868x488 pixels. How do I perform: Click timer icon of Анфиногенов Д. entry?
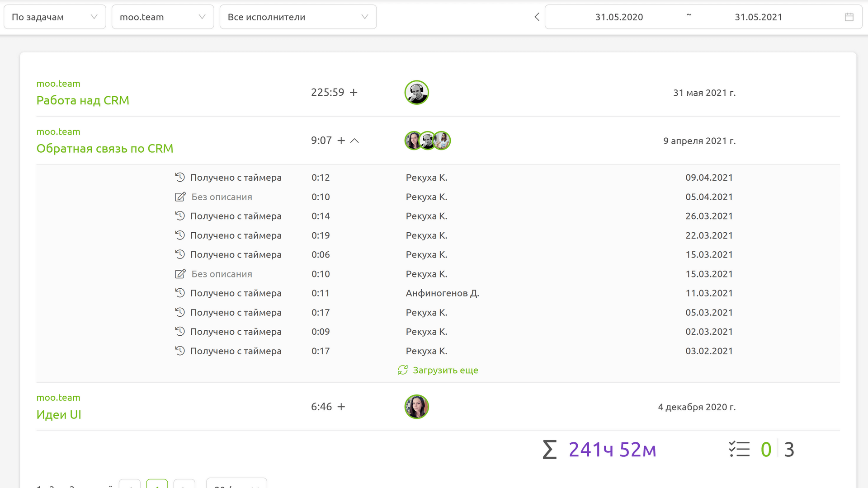tap(180, 293)
